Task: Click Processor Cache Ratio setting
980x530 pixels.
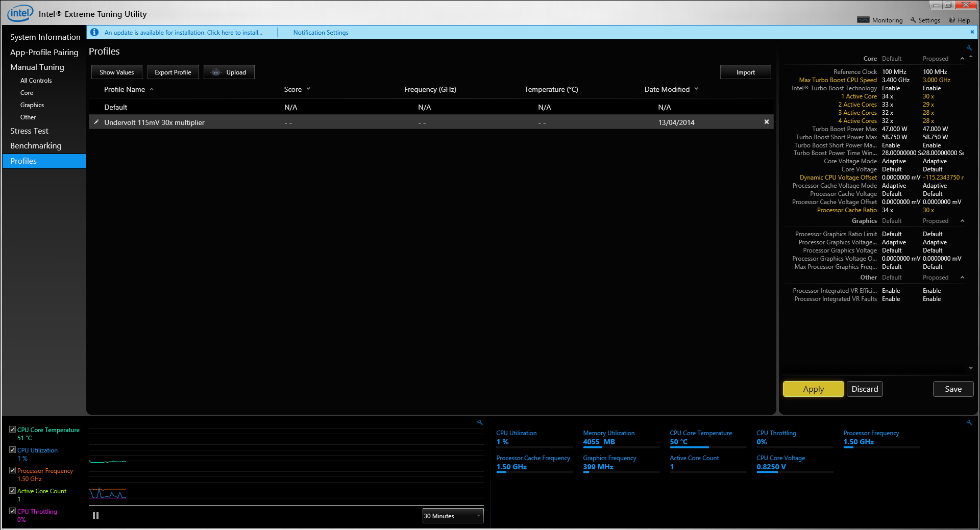Action: (847, 210)
